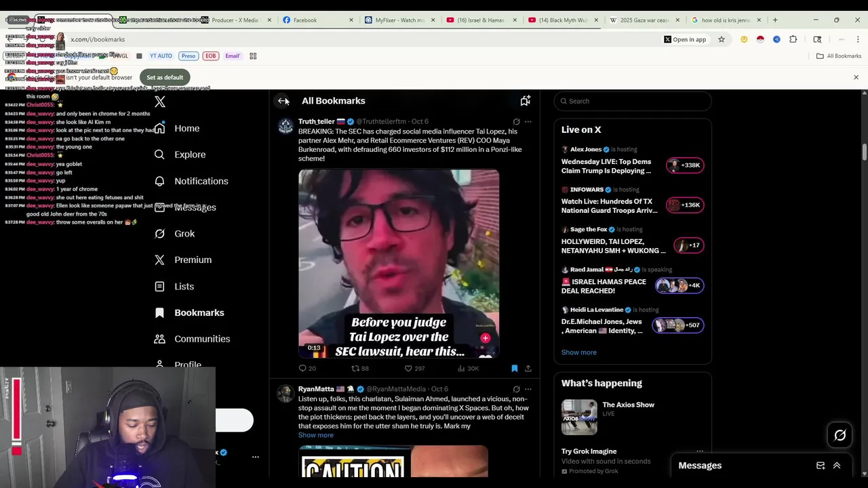Open Truth_teller profile avatar
This screenshot has height=488, width=868.
click(x=285, y=126)
